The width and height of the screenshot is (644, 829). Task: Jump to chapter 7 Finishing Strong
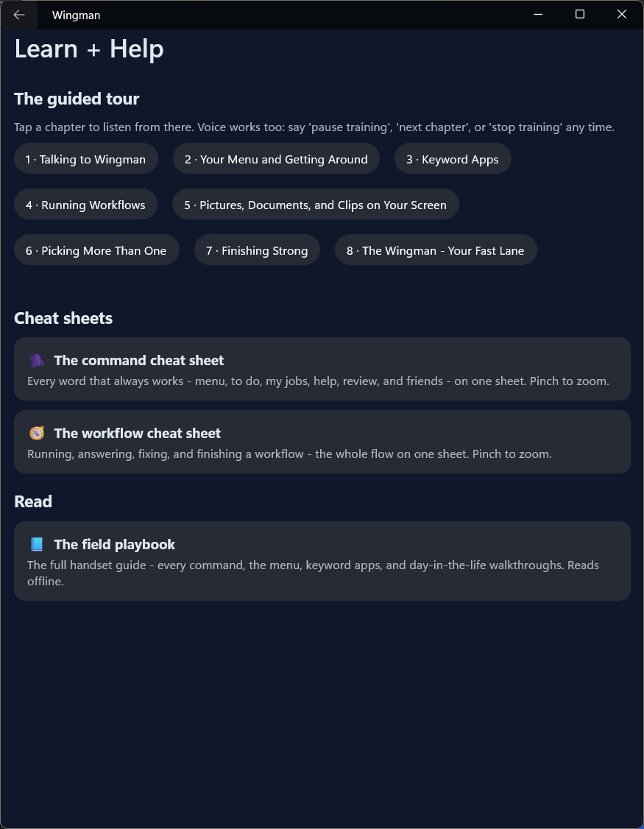[x=257, y=250]
